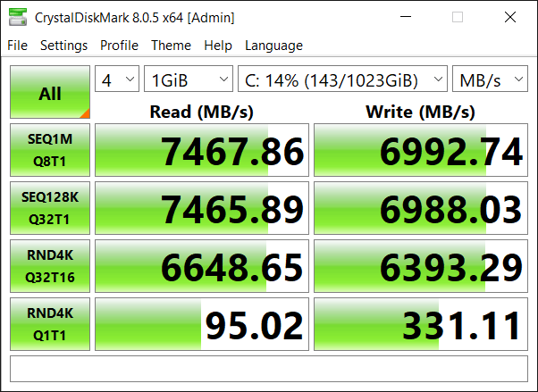
Task: Start the SEQ128K Q32T1 test
Action: pyautogui.click(x=50, y=208)
